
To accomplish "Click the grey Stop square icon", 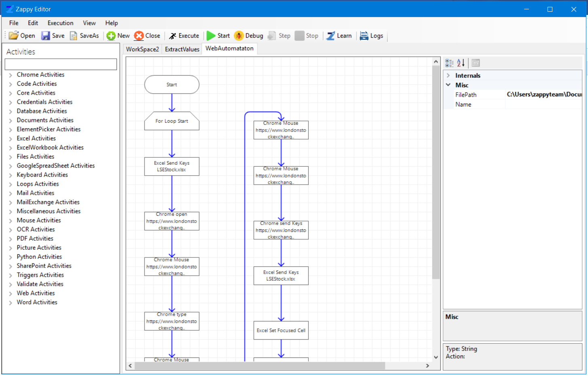I will pos(299,36).
